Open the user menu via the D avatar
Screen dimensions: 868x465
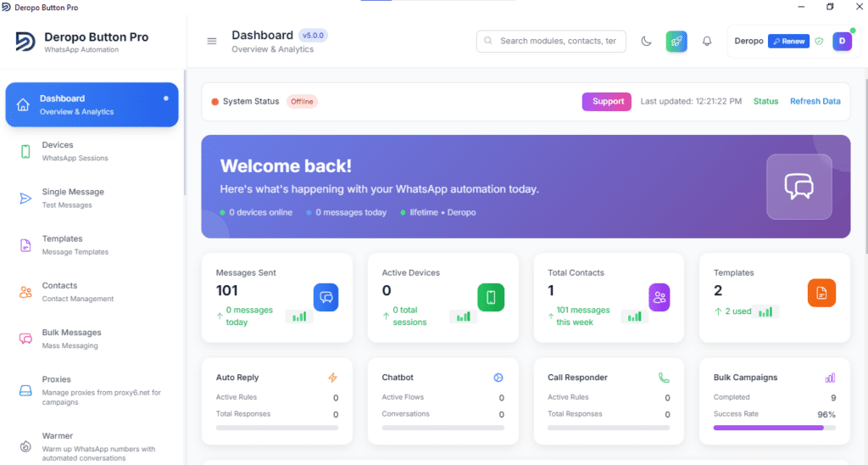pos(842,41)
